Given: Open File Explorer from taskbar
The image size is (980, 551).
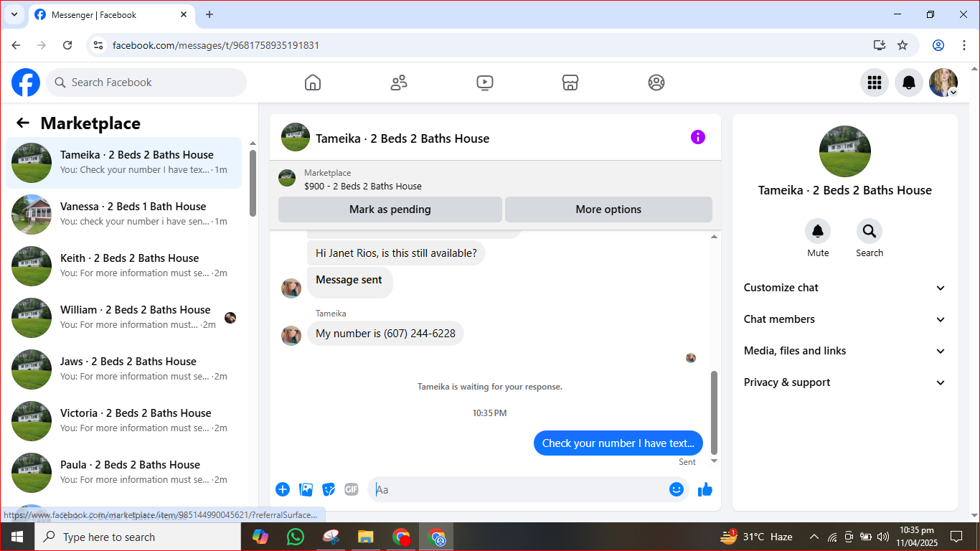Looking at the screenshot, I should pos(366,537).
